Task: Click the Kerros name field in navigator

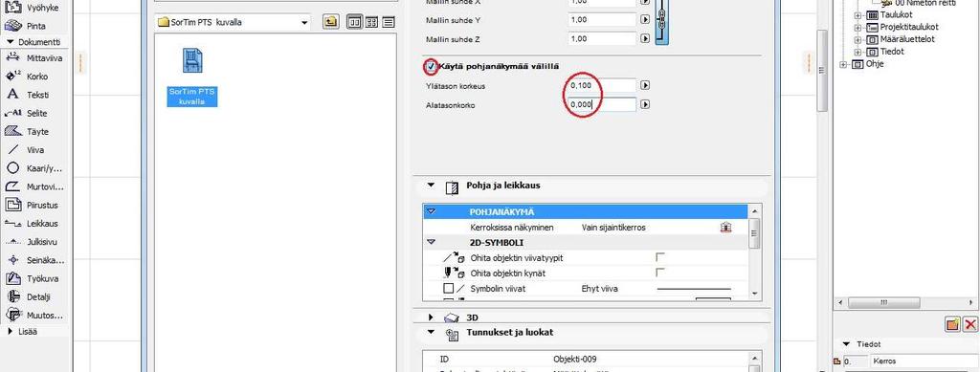Action: click(924, 361)
